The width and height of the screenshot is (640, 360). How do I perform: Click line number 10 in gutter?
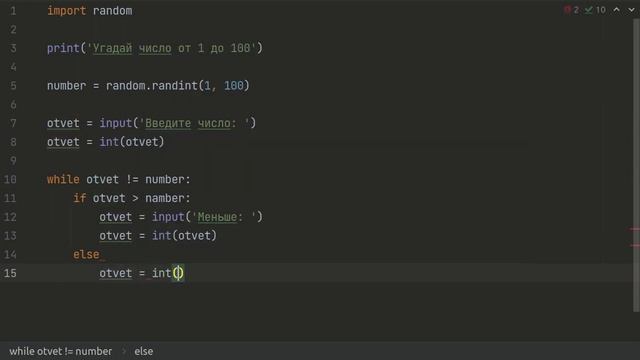(10, 180)
